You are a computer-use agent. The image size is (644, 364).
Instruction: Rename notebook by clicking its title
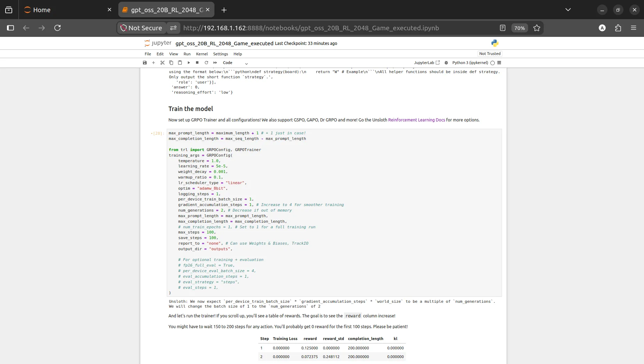[225, 43]
